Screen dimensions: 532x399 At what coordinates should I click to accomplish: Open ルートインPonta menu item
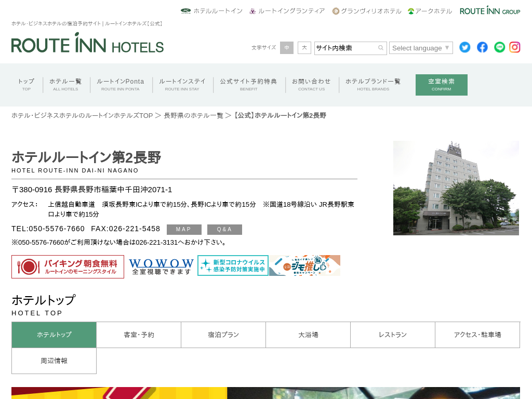[121, 85]
